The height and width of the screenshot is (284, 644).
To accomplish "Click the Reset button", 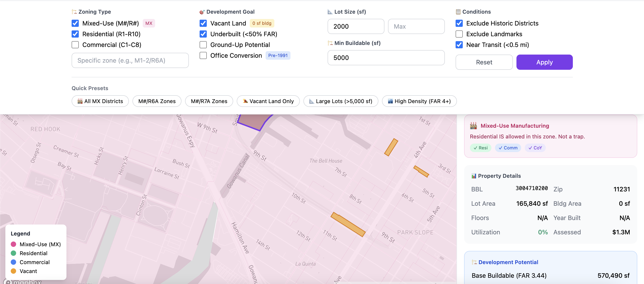I will click(x=484, y=62).
